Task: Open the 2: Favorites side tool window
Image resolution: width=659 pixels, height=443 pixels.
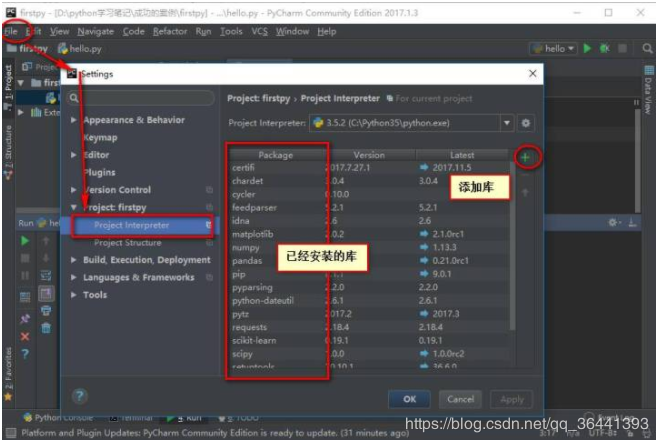Action: click(8, 373)
